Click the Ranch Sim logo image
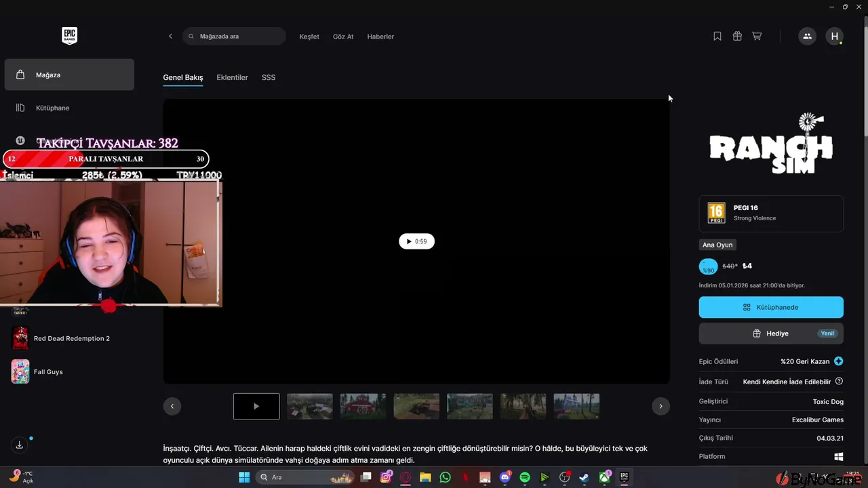 [771, 143]
